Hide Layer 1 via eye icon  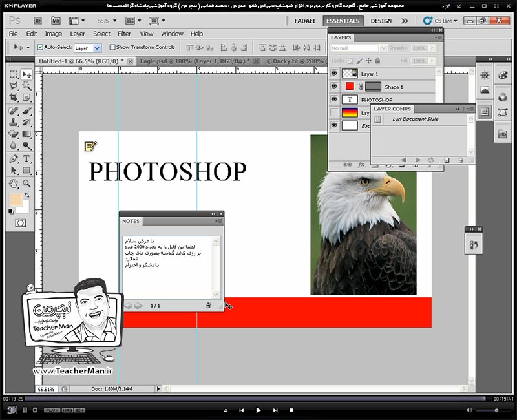click(x=334, y=73)
